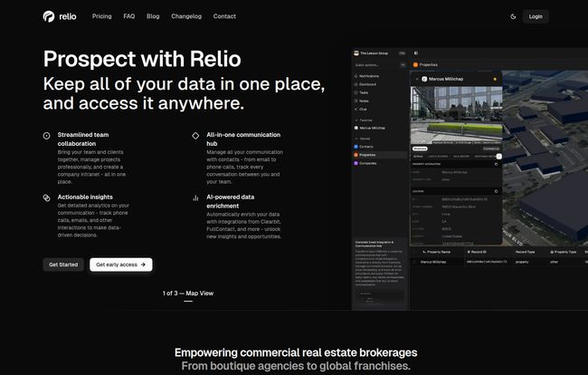Click the Actionable insights icon
This screenshot has width=588, height=375.
[46, 197]
